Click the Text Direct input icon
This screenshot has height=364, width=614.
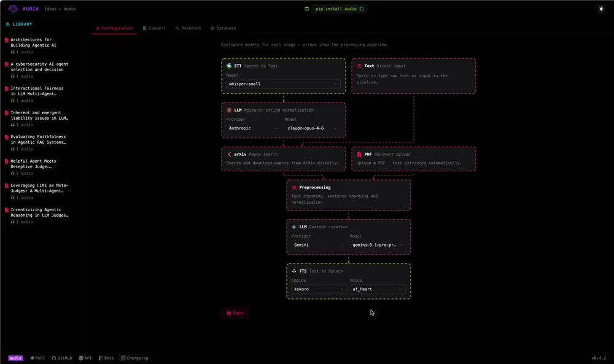(x=359, y=66)
